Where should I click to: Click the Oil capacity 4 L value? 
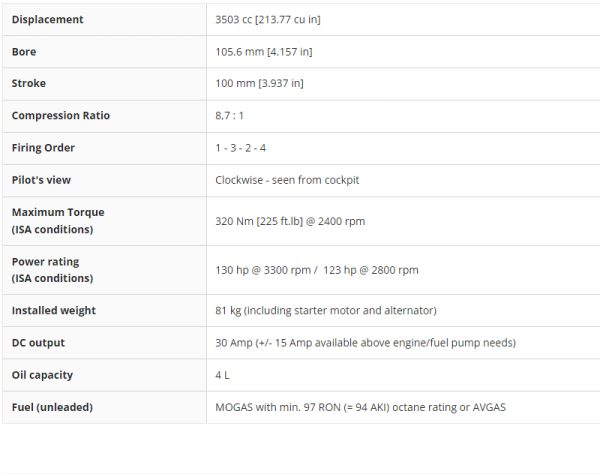tap(222, 375)
